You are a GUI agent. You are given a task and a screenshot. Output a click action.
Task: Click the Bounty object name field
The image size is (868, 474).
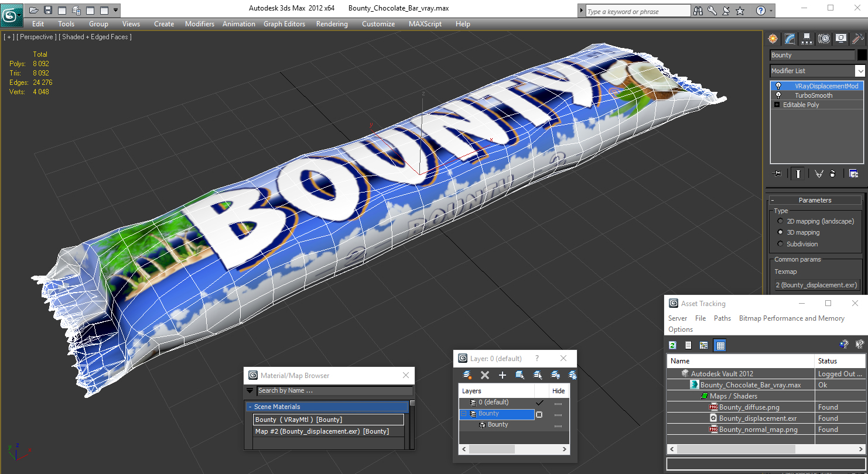(812, 55)
